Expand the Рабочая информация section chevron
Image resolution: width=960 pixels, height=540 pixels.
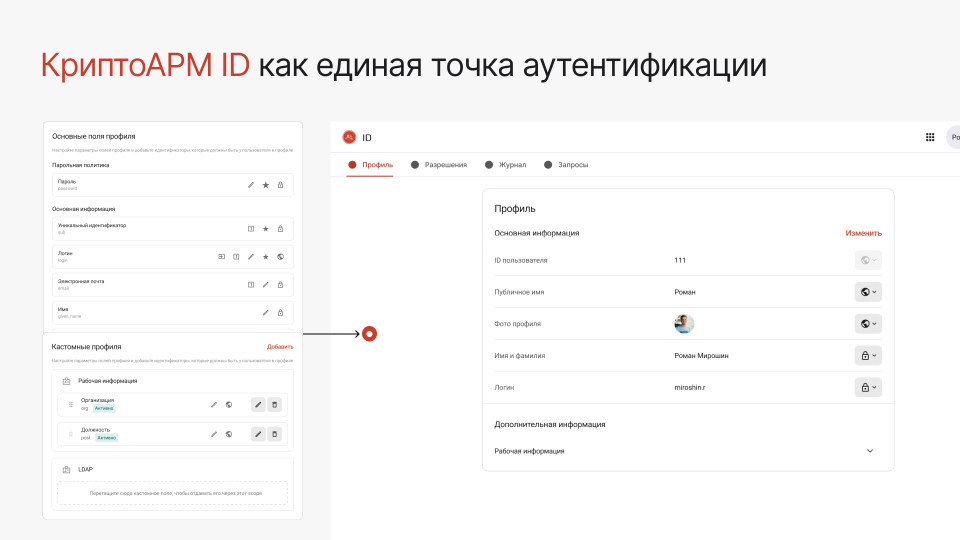coord(870,451)
